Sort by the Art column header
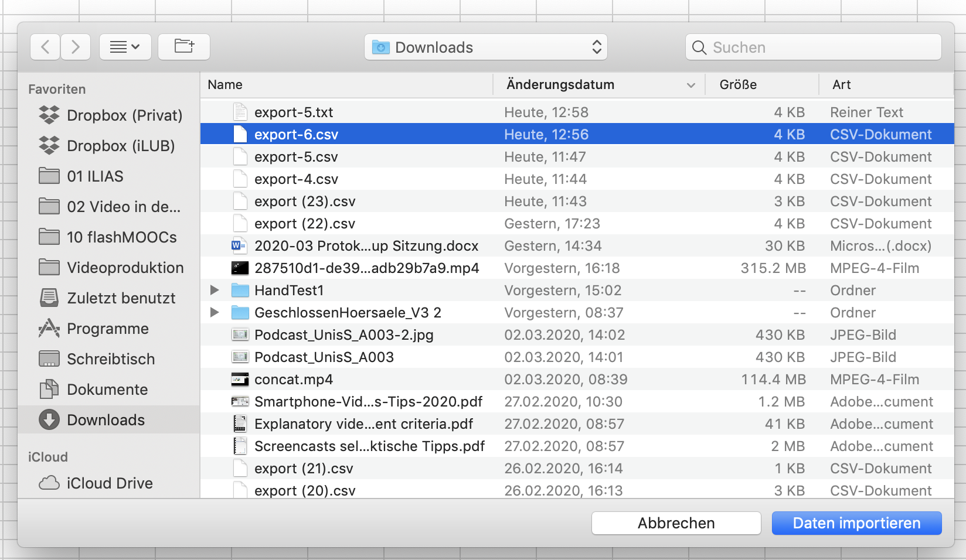 (x=886, y=85)
